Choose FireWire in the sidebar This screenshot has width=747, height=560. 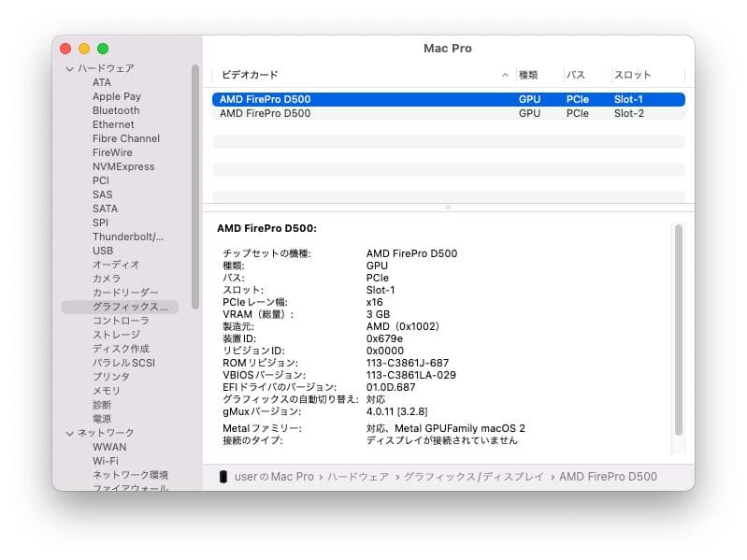coord(112,153)
